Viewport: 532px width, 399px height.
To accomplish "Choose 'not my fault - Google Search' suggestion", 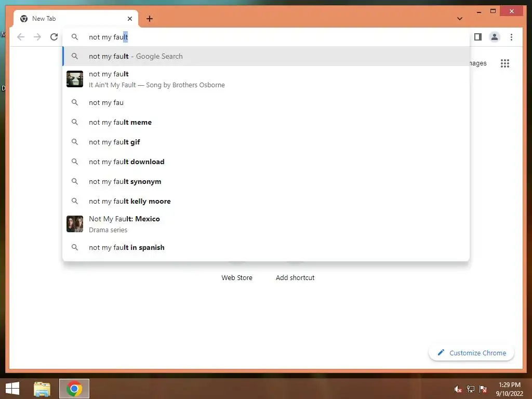I will (x=266, y=56).
